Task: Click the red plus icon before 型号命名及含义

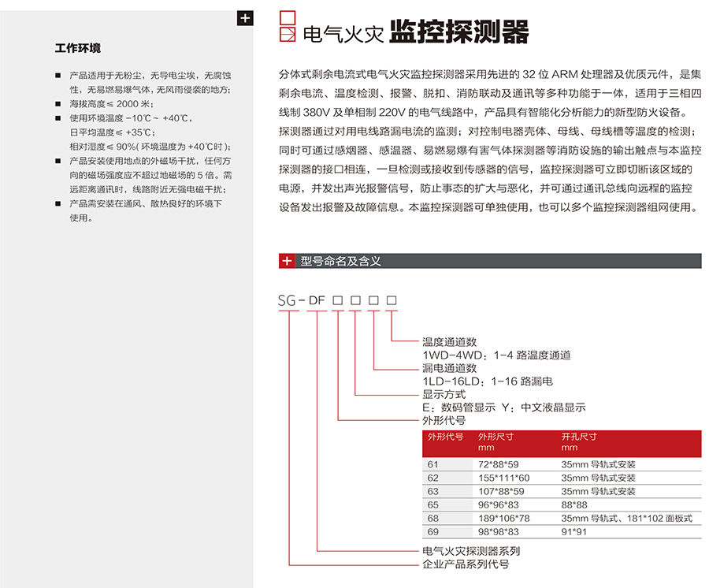Action: click(x=288, y=261)
